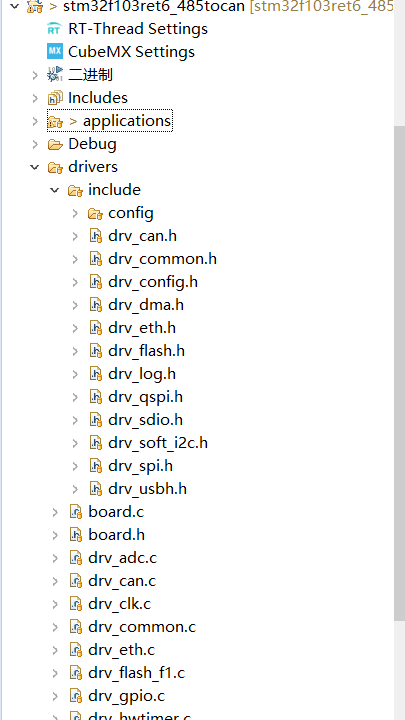Select drv_adc.c source file

(122, 558)
